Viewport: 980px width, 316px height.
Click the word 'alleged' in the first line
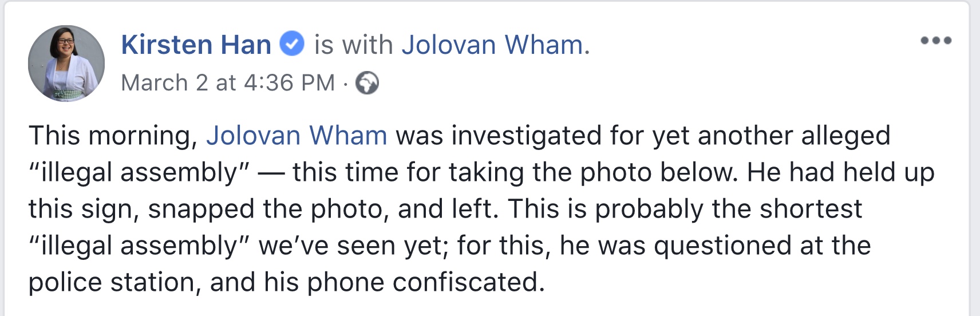(x=845, y=136)
